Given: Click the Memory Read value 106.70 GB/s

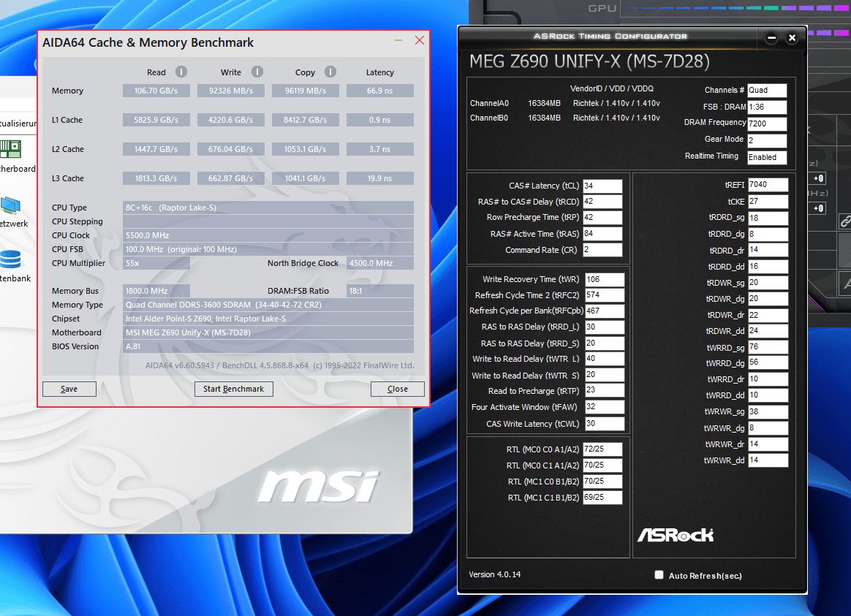Looking at the screenshot, I should 156,91.
